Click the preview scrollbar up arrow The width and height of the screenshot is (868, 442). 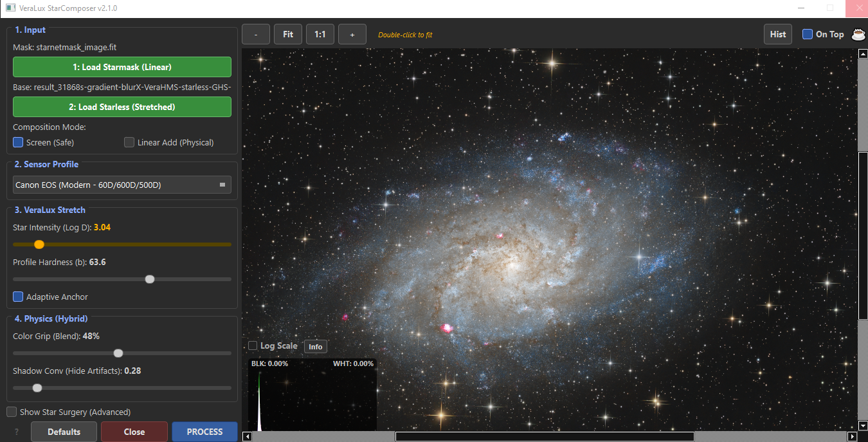click(863, 54)
